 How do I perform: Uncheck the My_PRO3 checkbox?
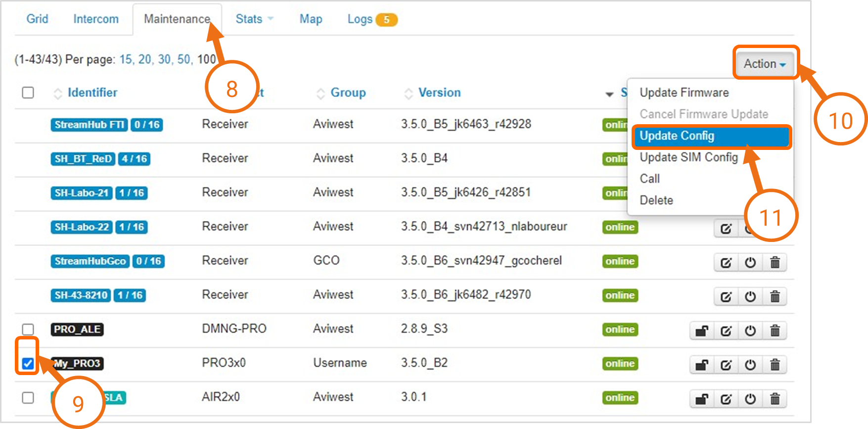pyautogui.click(x=28, y=364)
